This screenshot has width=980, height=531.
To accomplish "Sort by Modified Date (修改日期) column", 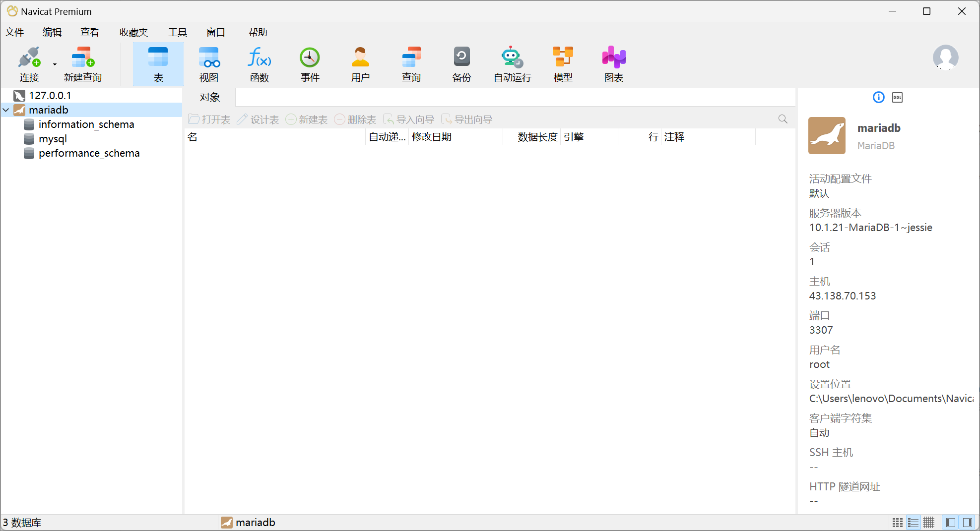I will [456, 137].
